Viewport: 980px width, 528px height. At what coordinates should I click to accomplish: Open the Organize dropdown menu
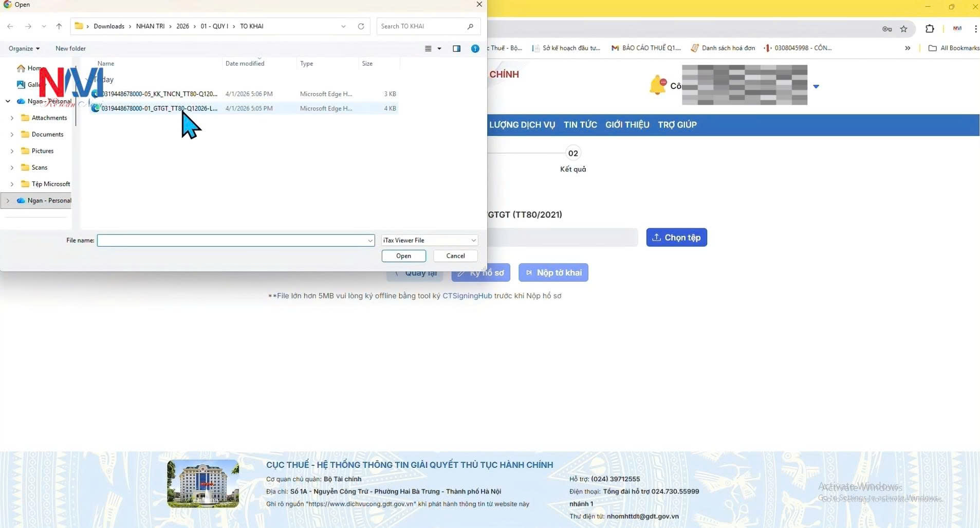click(24, 48)
